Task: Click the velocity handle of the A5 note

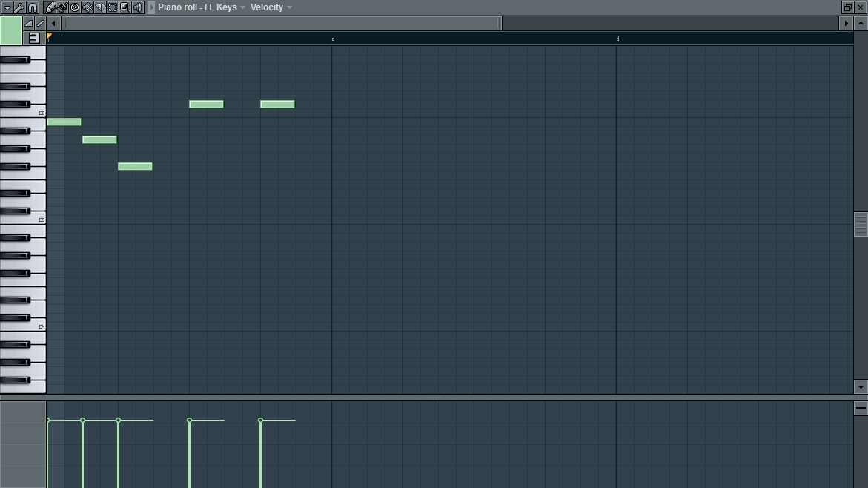Action: pyautogui.click(x=82, y=421)
